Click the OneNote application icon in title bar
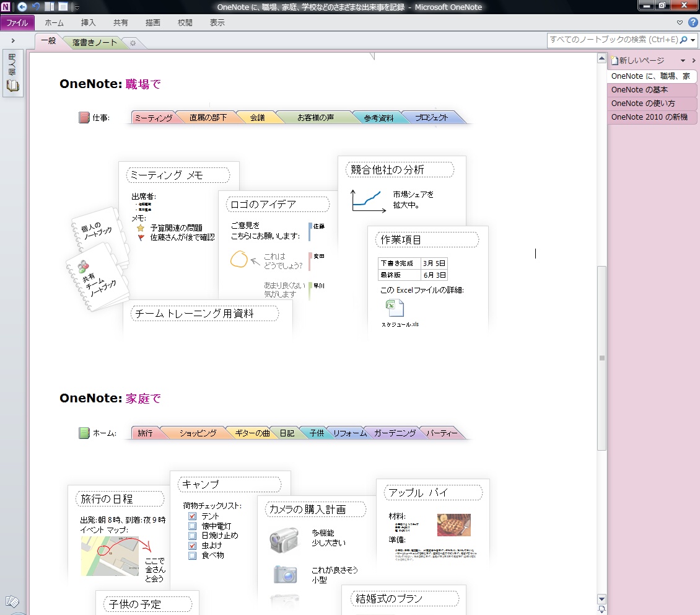Image resolution: width=700 pixels, height=615 pixels. pyautogui.click(x=6, y=7)
